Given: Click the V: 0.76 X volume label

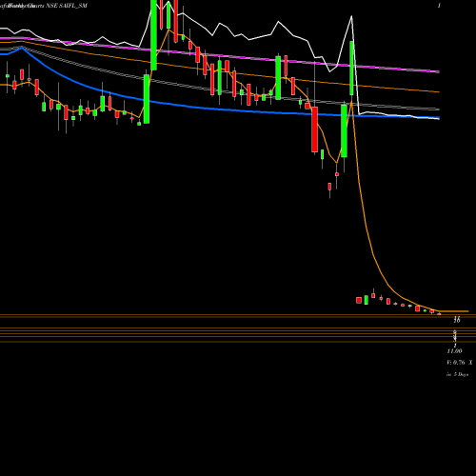Looking at the screenshot, I should coord(460,363).
